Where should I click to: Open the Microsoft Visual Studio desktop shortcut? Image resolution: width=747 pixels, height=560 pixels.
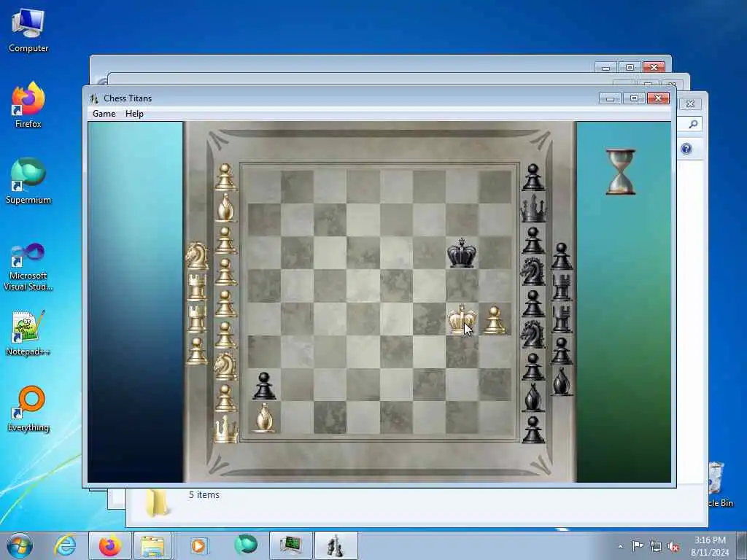point(28,267)
